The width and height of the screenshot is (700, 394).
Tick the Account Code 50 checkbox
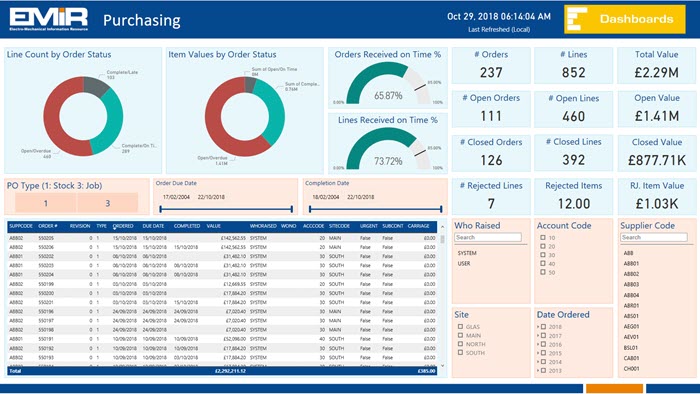[x=543, y=272]
